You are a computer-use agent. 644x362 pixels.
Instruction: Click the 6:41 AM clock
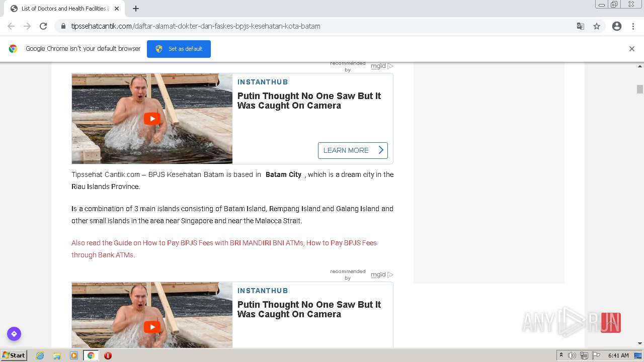[x=618, y=355]
